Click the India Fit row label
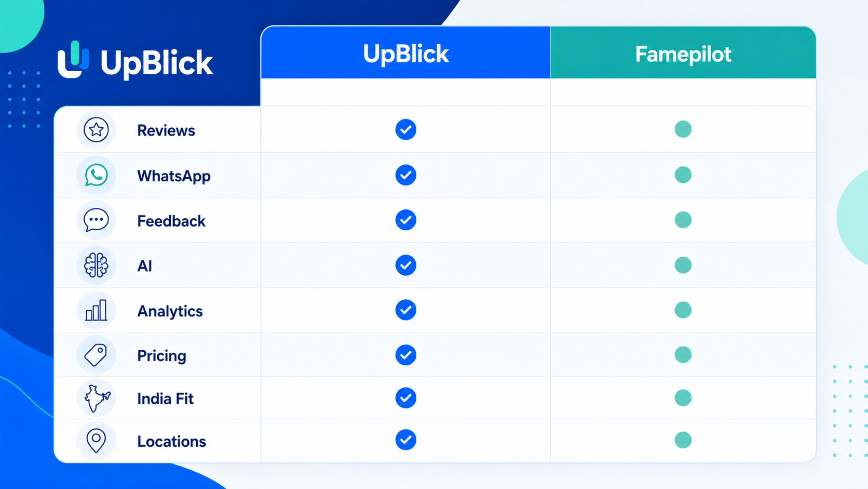868x489 pixels. pos(165,399)
